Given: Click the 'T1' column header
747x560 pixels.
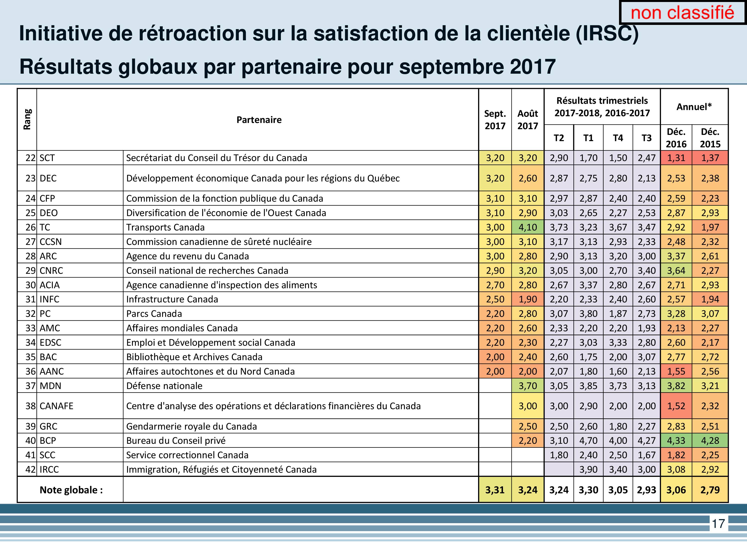Looking at the screenshot, I should click(x=588, y=138).
